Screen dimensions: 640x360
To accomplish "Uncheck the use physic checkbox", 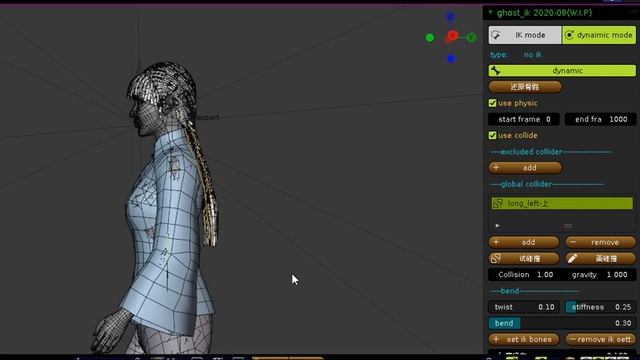I will (493, 103).
